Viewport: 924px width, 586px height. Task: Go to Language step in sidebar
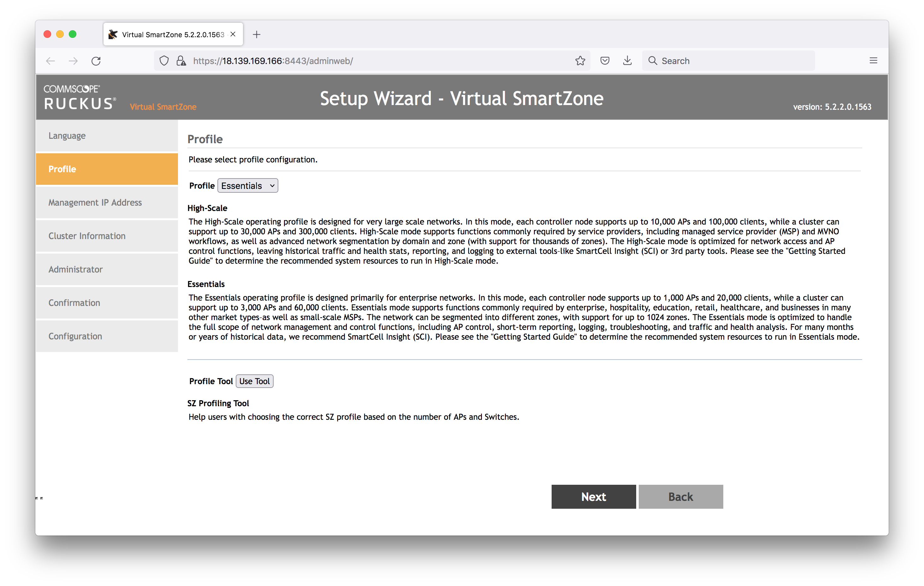[107, 136]
